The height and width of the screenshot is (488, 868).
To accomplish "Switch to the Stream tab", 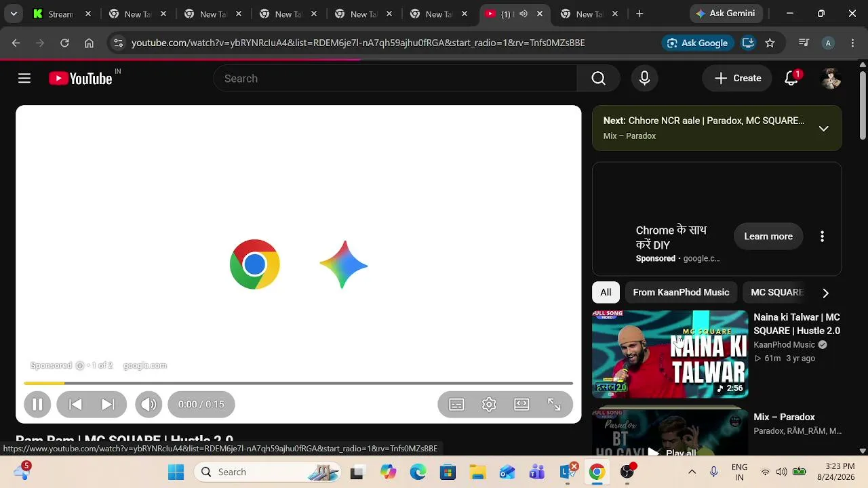I will 60,14.
